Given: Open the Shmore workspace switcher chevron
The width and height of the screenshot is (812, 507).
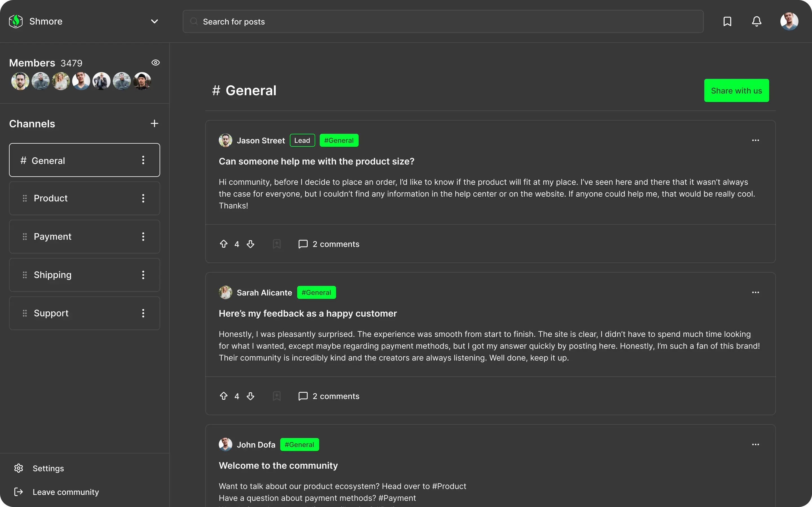Looking at the screenshot, I should pos(154,21).
